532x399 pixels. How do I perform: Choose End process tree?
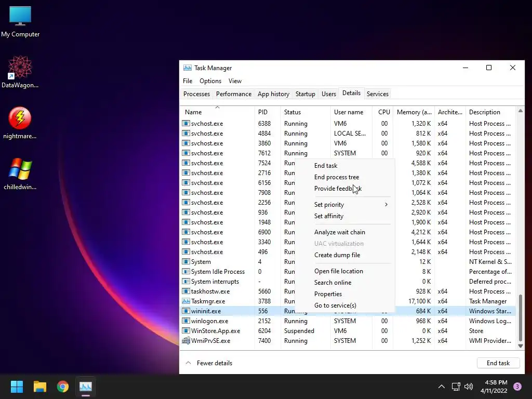pyautogui.click(x=345, y=177)
